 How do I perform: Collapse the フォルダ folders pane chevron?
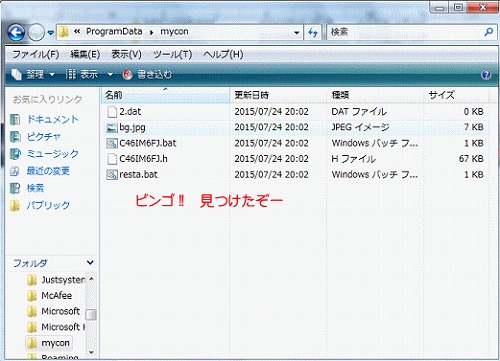(90, 263)
